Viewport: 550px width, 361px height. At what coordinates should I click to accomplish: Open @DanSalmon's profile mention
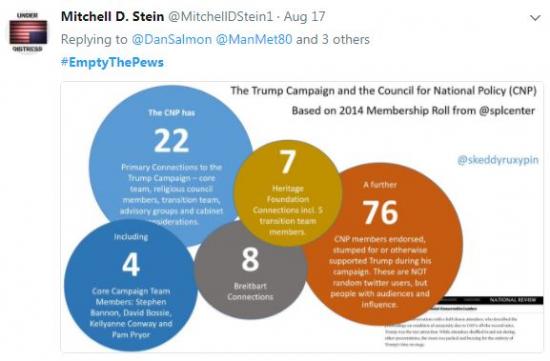point(172,39)
